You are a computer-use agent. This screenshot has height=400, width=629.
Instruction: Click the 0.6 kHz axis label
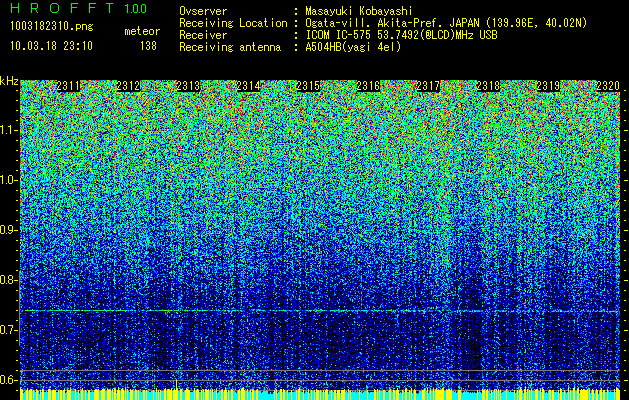(x=9, y=380)
